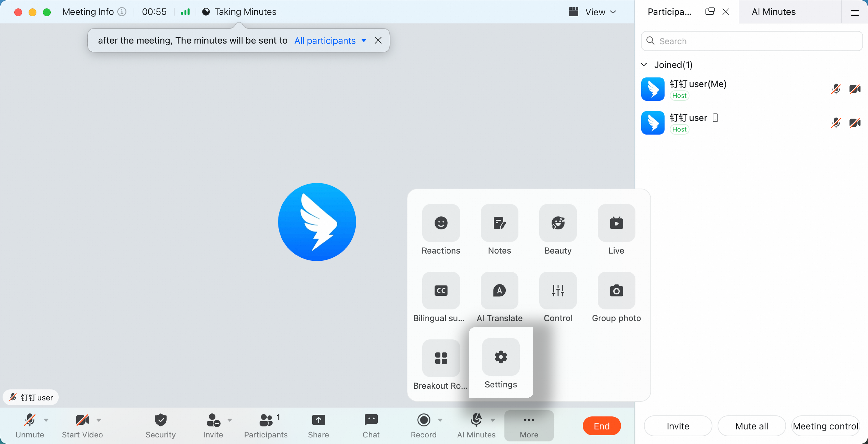Viewport: 868px width, 444px height.
Task: Open the All participants recipient dropdown
Action: pos(330,40)
